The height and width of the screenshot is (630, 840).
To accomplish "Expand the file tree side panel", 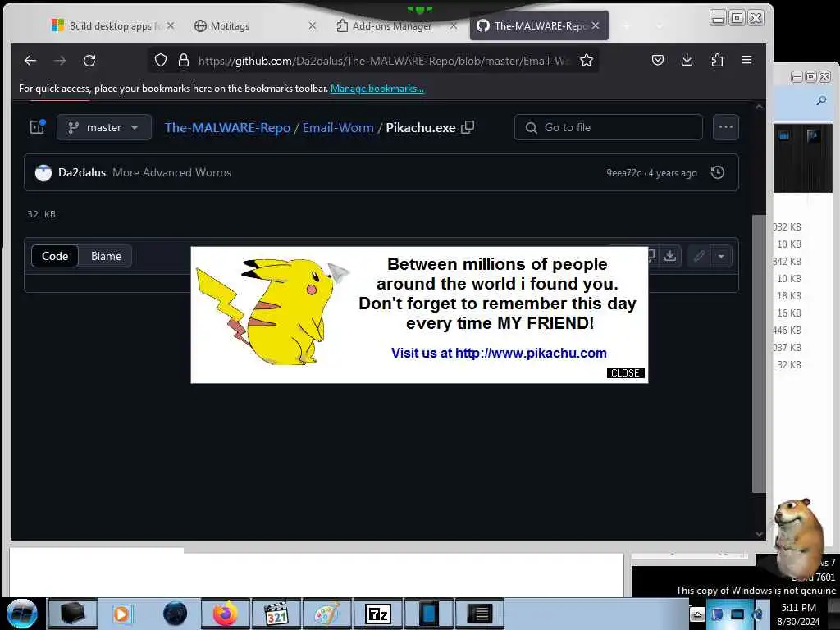I will tap(38, 127).
